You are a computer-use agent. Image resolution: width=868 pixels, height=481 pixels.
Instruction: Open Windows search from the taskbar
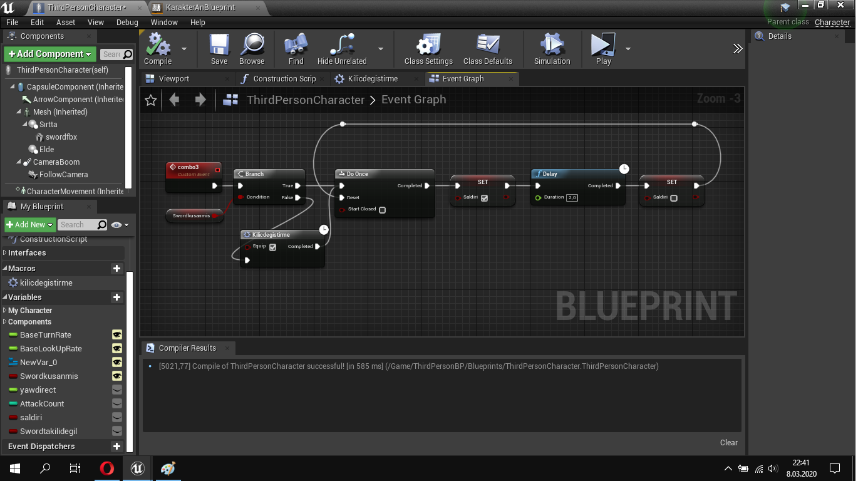pyautogui.click(x=45, y=468)
